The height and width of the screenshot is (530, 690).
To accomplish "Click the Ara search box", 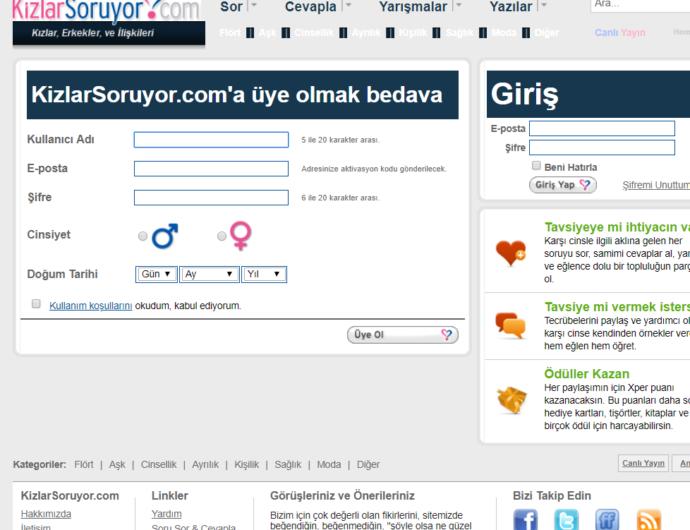I will coord(640,5).
